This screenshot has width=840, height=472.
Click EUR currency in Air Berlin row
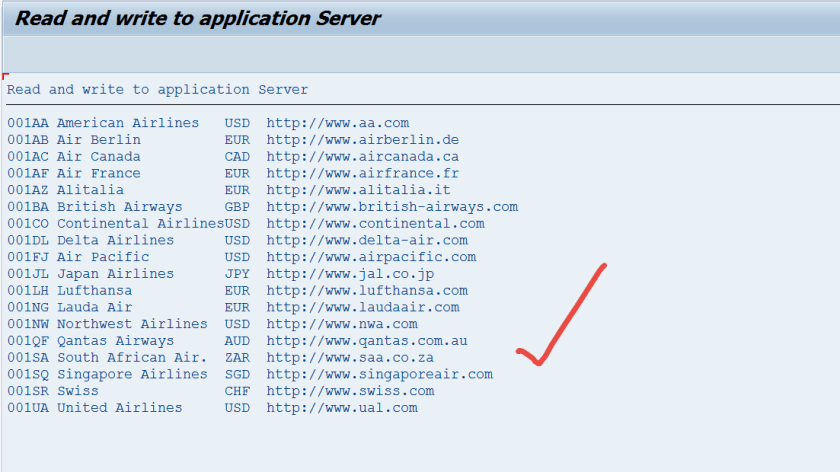click(237, 140)
